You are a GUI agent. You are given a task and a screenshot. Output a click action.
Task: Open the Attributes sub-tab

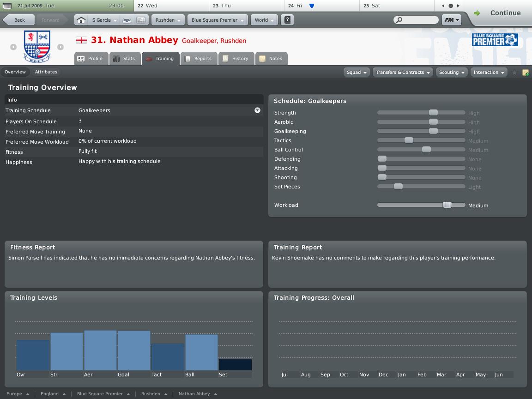pos(46,72)
